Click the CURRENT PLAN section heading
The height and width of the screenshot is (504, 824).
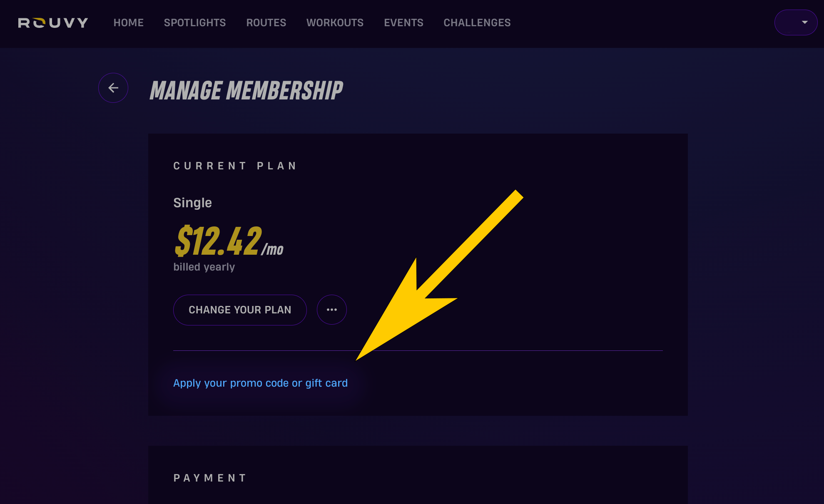coord(235,166)
